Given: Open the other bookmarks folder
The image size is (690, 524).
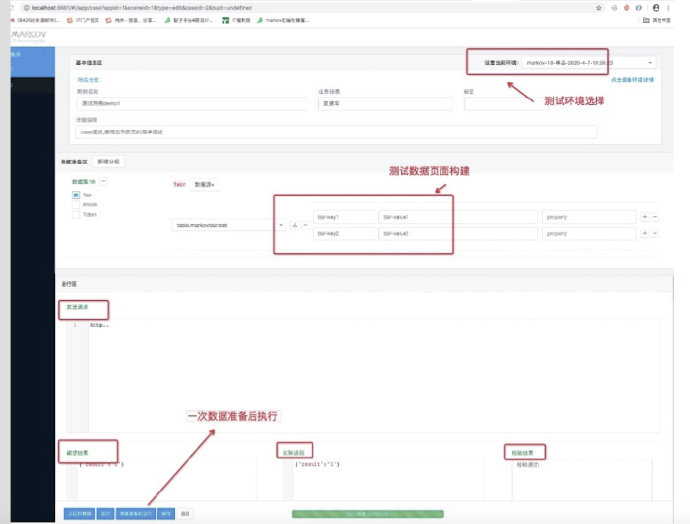Looking at the screenshot, I should pyautogui.click(x=657, y=20).
